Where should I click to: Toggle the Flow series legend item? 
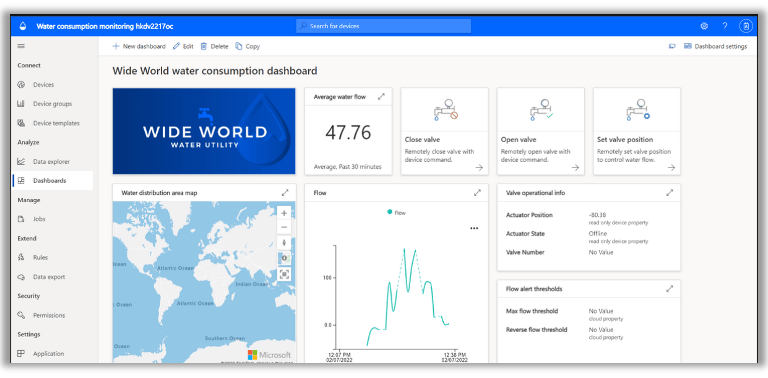tap(396, 213)
